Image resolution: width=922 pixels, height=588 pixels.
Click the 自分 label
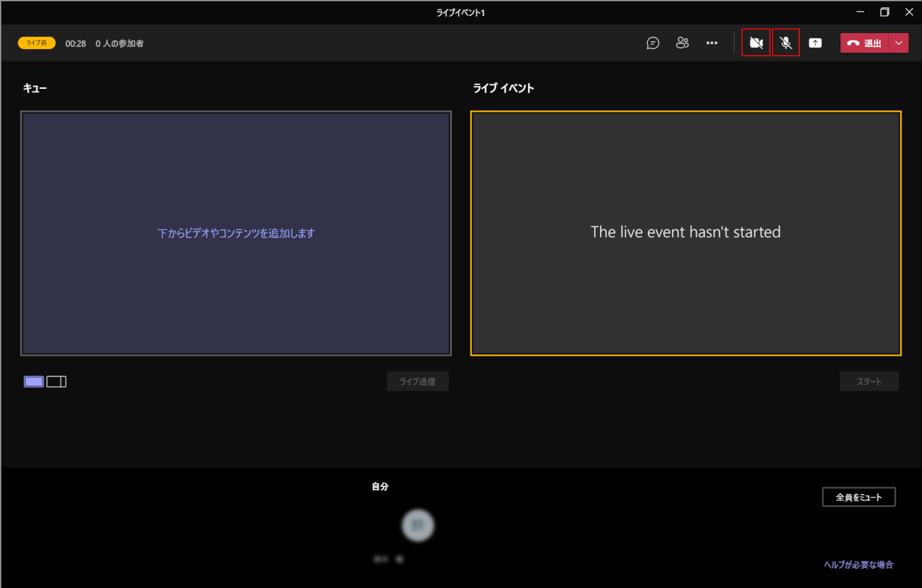click(x=380, y=487)
